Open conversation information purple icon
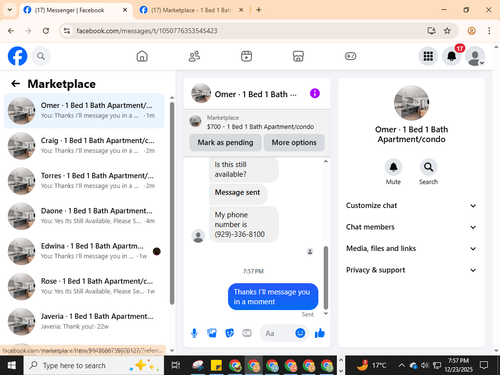This screenshot has width=500, height=375. 315,94
